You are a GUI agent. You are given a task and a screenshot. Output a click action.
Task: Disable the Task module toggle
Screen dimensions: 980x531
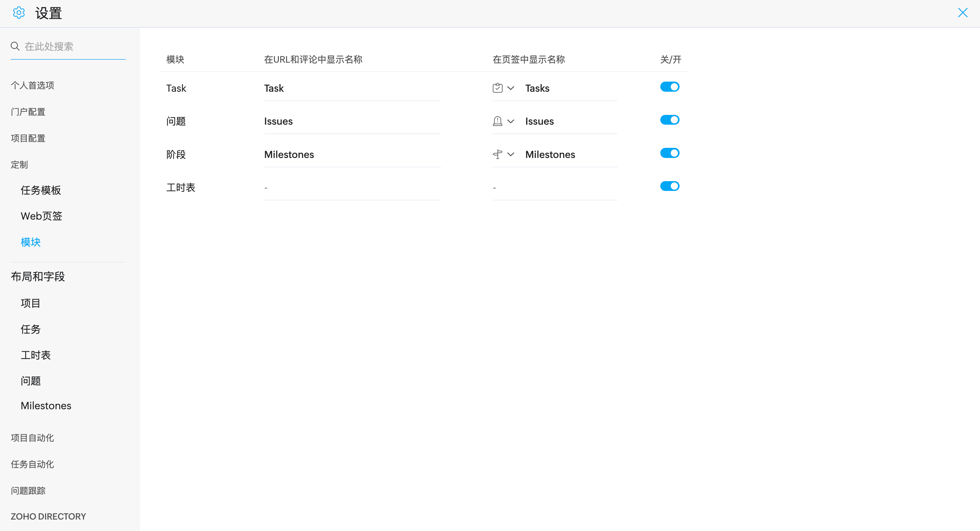point(669,87)
